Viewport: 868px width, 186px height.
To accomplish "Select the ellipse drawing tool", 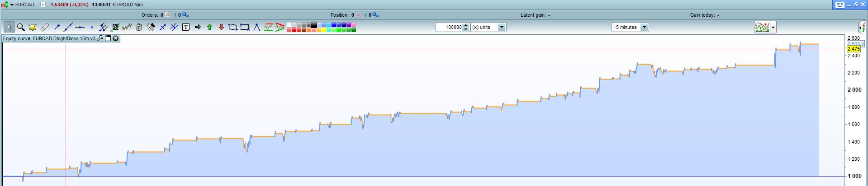I will pyautogui.click(x=232, y=27).
